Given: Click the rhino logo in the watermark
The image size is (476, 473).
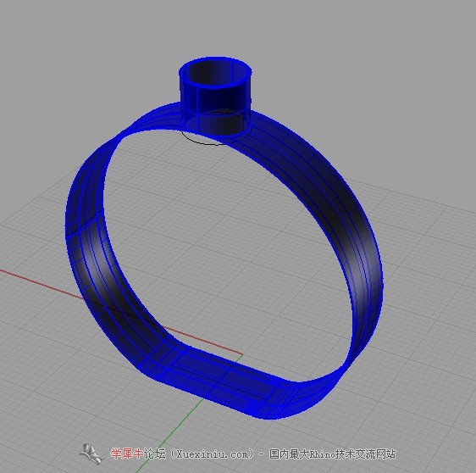Looking at the screenshot, I should tap(92, 454).
